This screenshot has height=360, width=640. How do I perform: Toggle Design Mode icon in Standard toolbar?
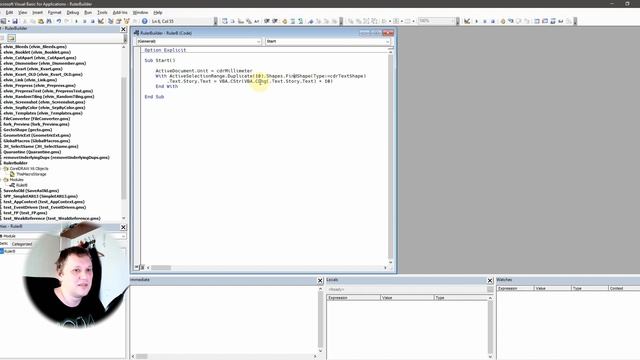(x=101, y=21)
